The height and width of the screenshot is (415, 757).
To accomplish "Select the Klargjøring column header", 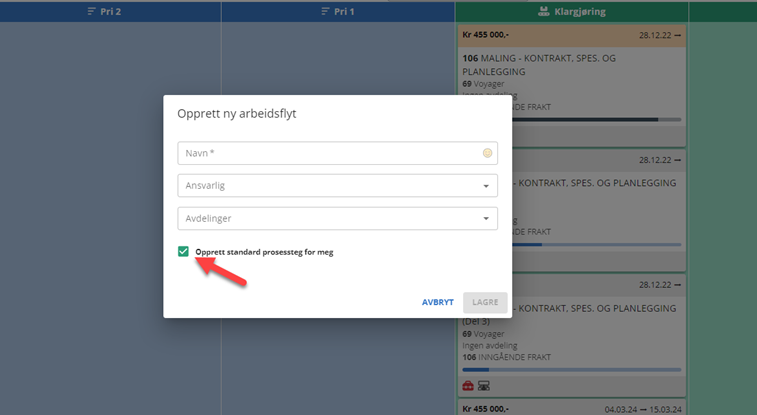I will pyautogui.click(x=572, y=12).
